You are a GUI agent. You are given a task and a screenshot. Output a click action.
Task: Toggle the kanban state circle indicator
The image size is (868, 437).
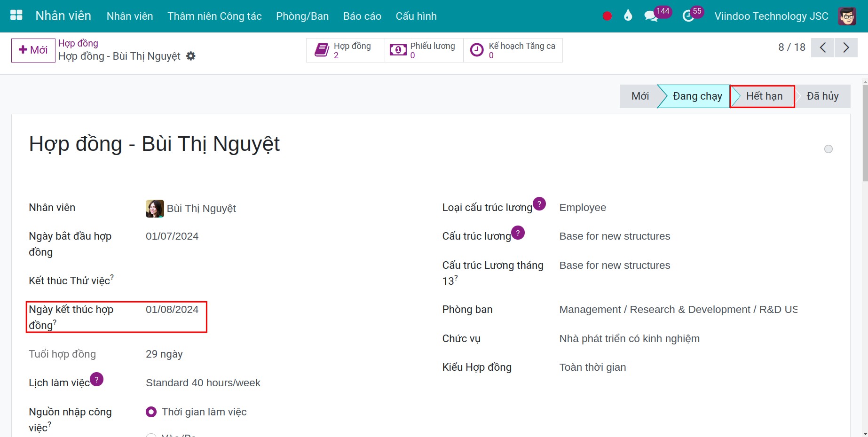(829, 149)
